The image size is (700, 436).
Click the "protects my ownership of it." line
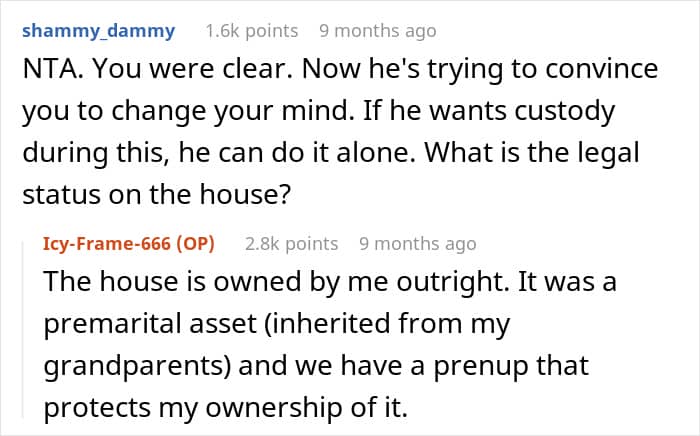click(225, 408)
